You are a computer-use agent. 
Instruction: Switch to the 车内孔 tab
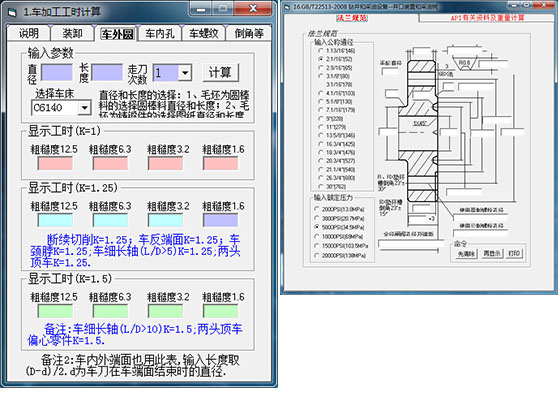[x=160, y=34]
